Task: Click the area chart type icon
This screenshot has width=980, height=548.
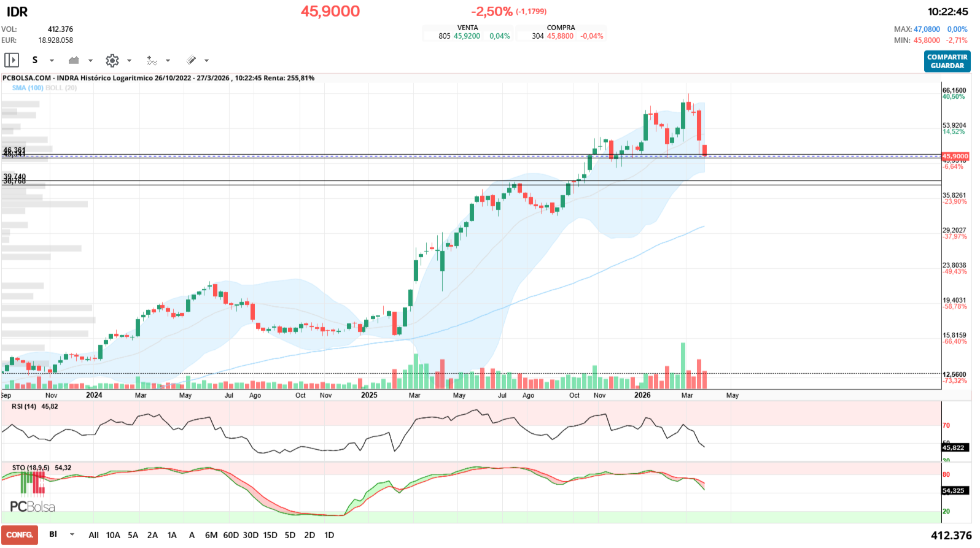Action: click(x=74, y=60)
